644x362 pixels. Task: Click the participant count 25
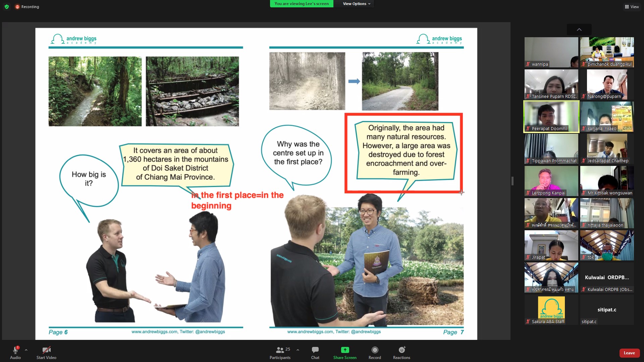tap(288, 349)
